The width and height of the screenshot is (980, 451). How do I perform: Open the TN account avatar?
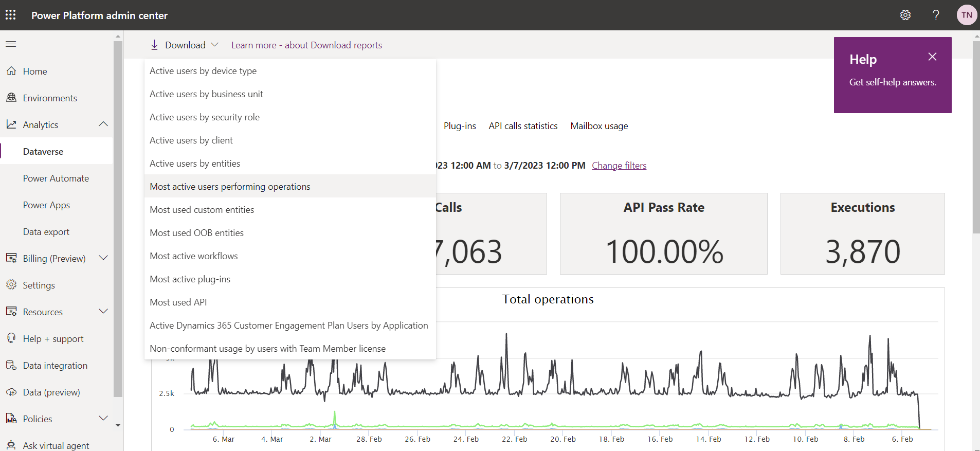[967, 15]
